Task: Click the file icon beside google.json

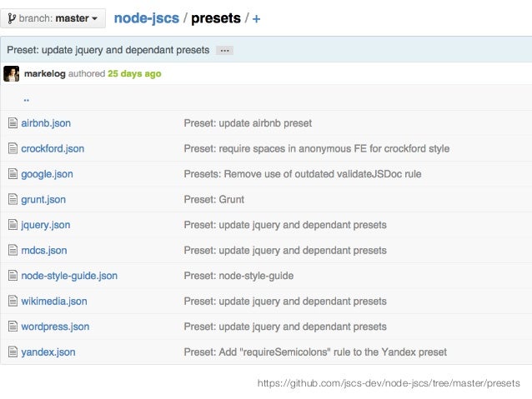Action: pos(13,174)
